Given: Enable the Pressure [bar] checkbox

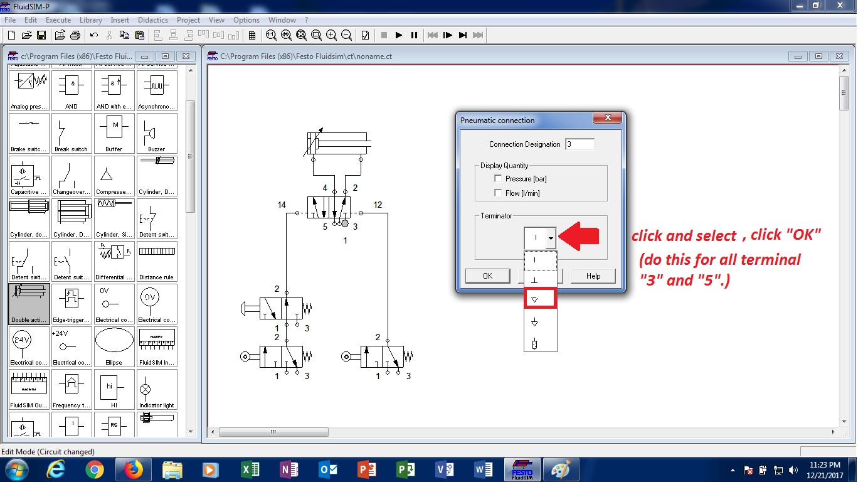Looking at the screenshot, I should (499, 179).
